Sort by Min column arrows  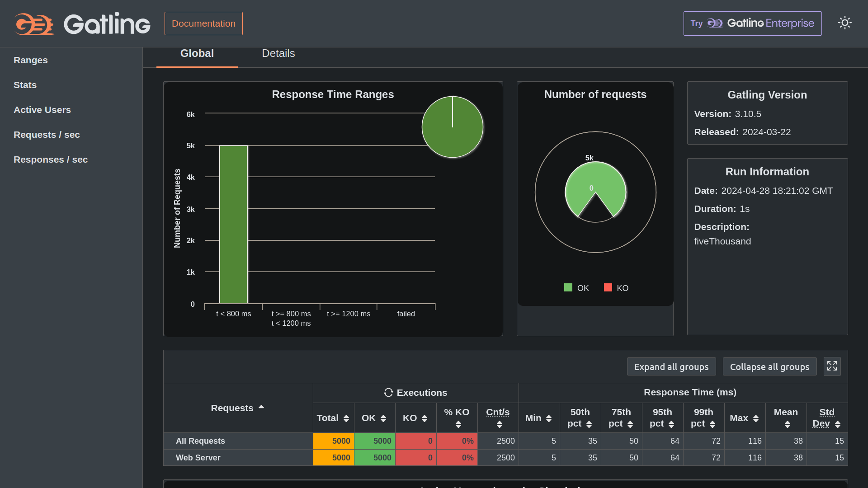point(549,418)
